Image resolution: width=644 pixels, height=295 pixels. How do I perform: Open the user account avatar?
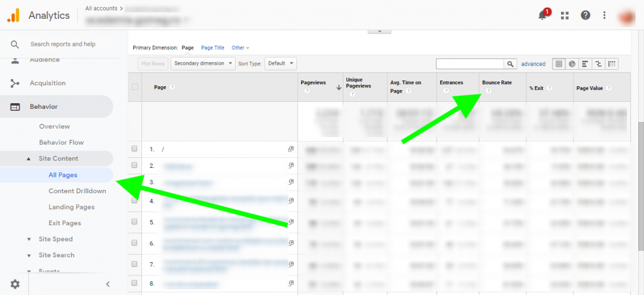(x=627, y=16)
